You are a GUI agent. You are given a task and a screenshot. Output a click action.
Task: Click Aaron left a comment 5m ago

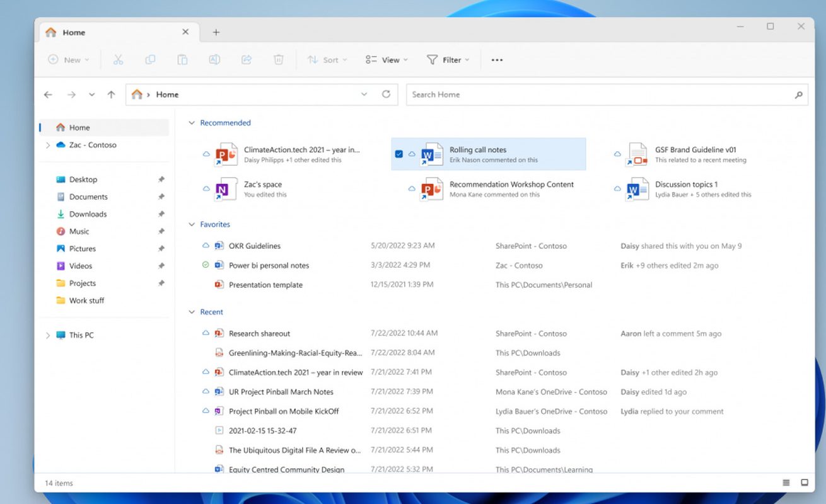click(671, 333)
